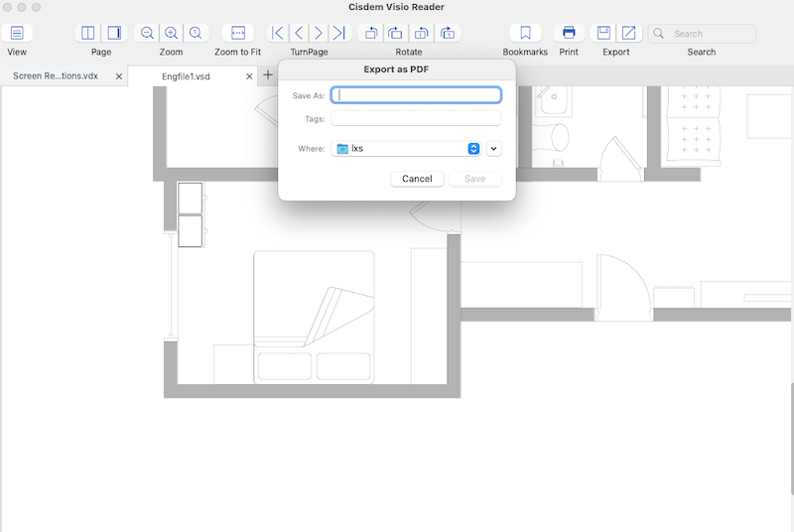
Task: Click the fourth Rotate icon
Action: [x=448, y=34]
